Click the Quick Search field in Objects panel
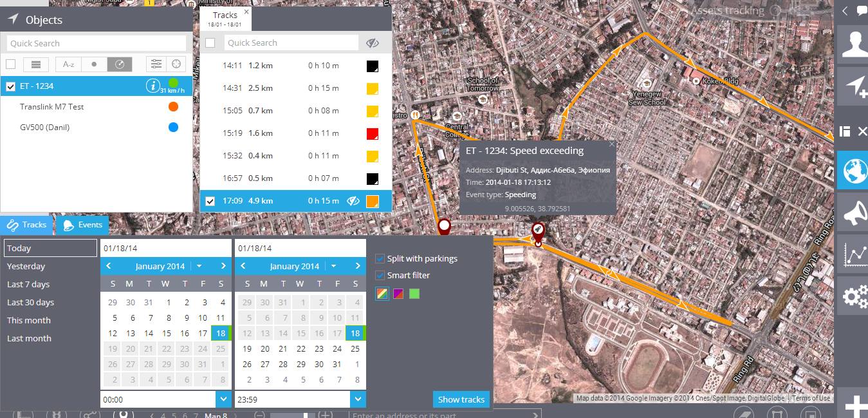This screenshot has height=418, width=868. click(x=97, y=43)
